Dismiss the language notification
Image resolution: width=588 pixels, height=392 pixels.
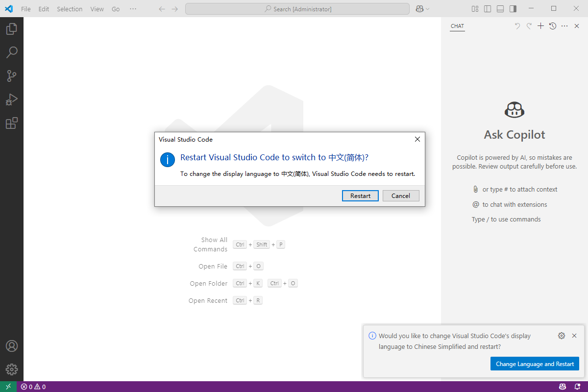574,336
